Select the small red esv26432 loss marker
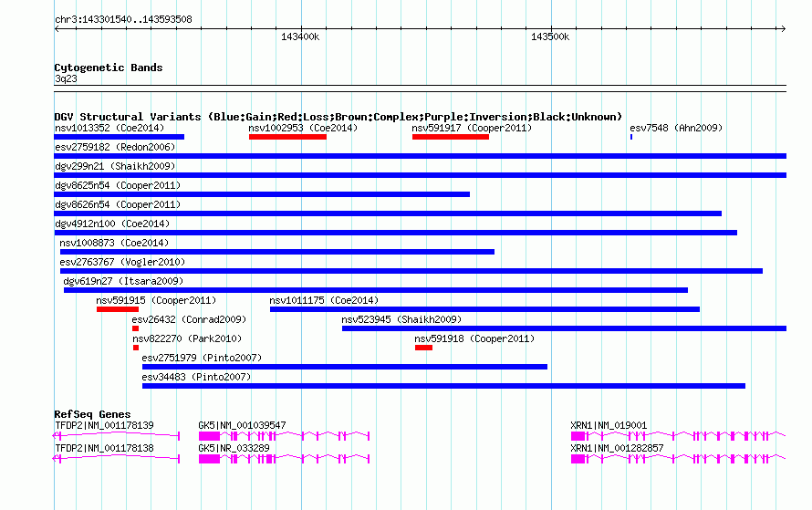The height and width of the screenshot is (510, 812). coord(135,328)
